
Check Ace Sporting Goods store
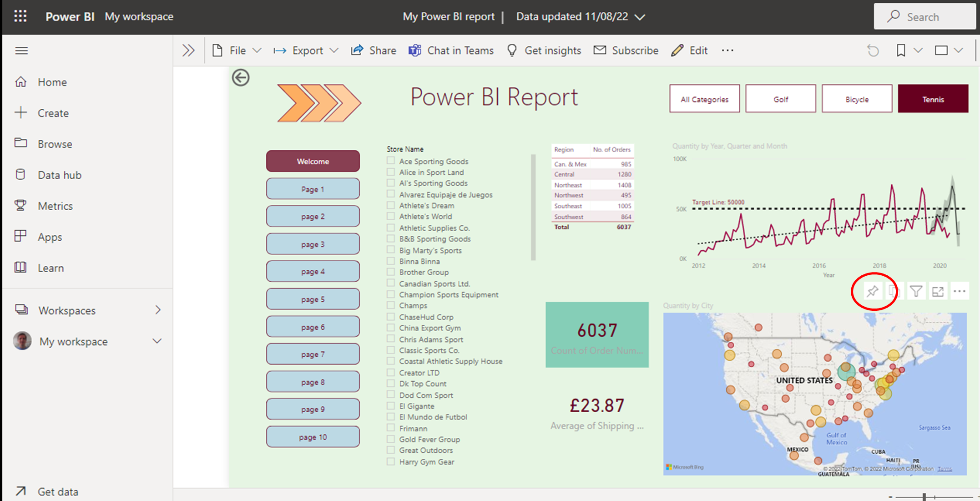[x=391, y=161]
